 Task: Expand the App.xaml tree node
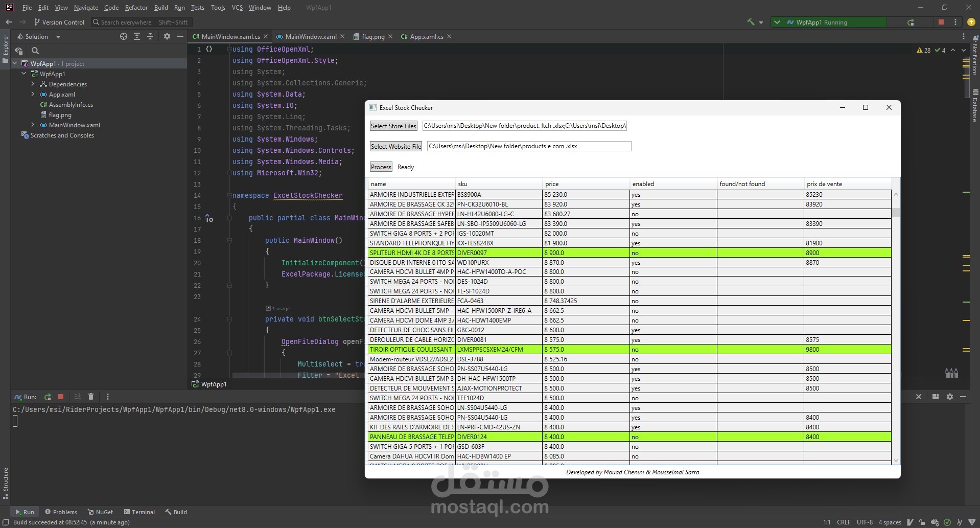tap(33, 94)
